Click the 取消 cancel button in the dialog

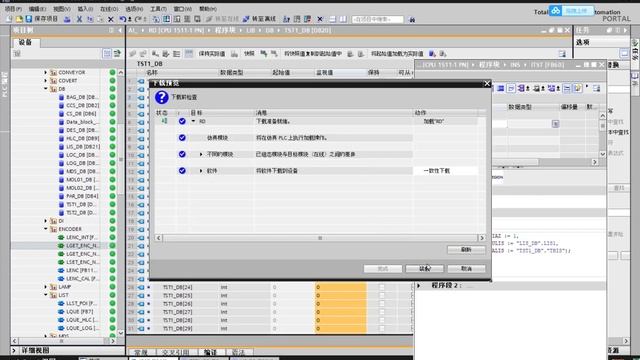467,269
